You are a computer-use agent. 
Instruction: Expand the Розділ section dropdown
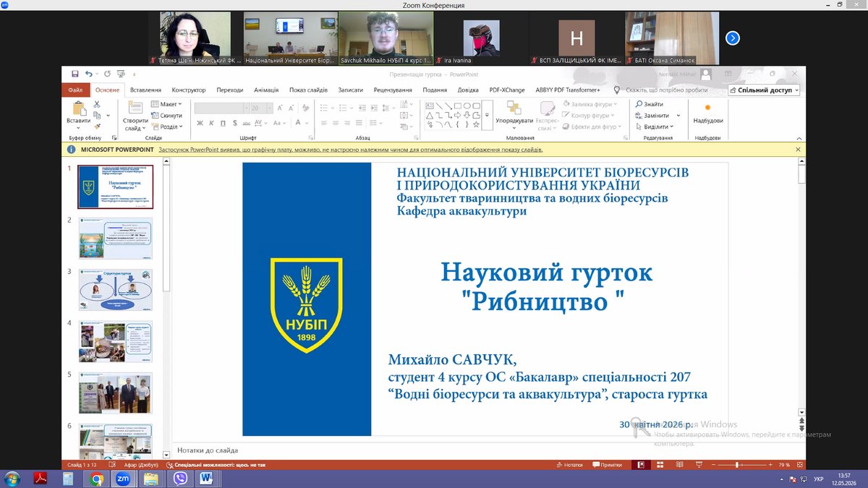point(167,127)
